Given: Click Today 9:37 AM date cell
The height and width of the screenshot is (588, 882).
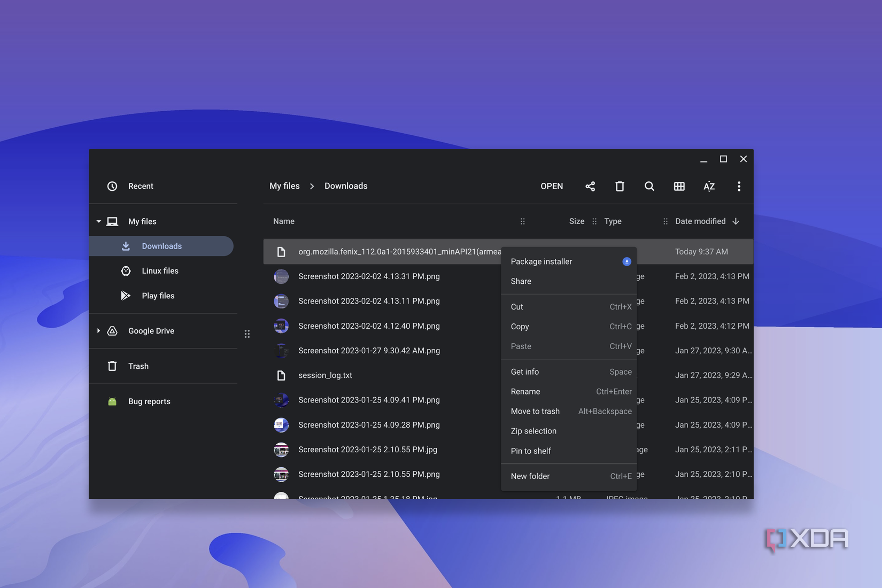Looking at the screenshot, I should 701,251.
